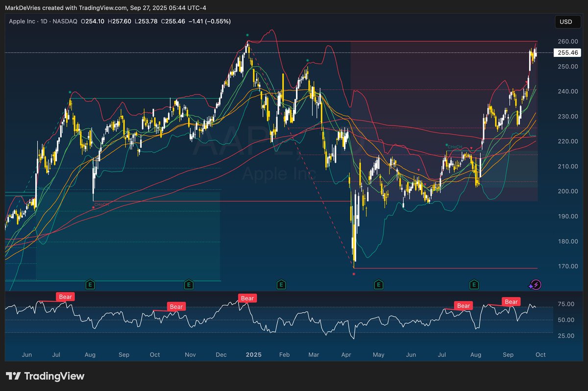The width and height of the screenshot is (588, 391).
Task: Click the Apr label on the time axis
Action: coord(346,354)
